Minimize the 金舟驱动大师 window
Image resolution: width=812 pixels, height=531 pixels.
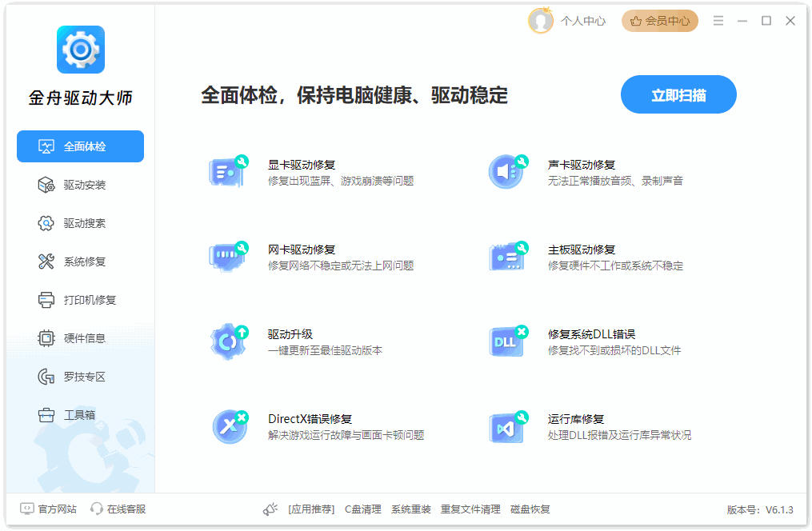742,21
